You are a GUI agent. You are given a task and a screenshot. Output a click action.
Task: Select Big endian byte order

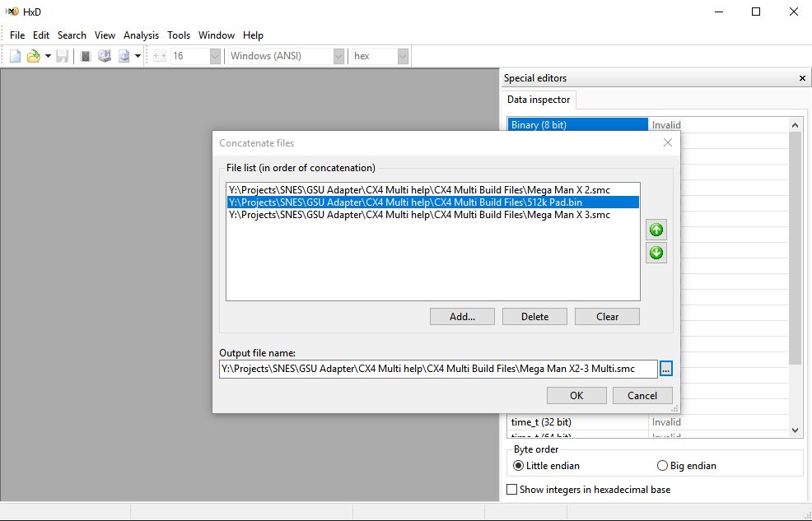(662, 466)
